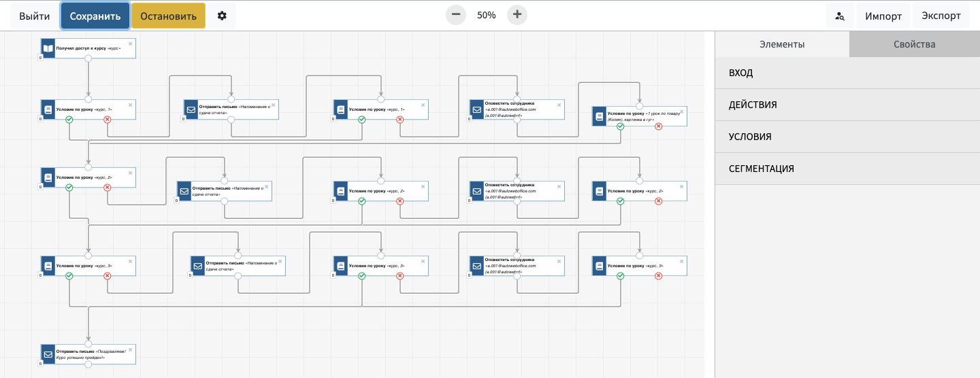The image size is (980, 378).
Task: Click the settings gear icon in toolbar
Action: point(222,16)
